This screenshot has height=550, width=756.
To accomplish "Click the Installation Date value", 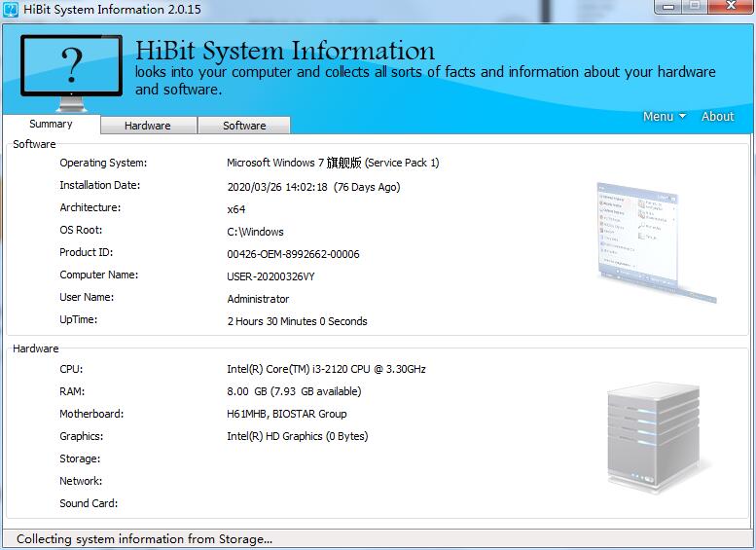I will pyautogui.click(x=313, y=187).
